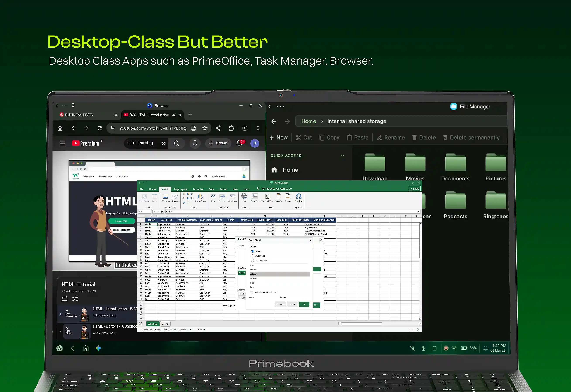Open the selection mode dropdown in the status bar

[191, 330]
